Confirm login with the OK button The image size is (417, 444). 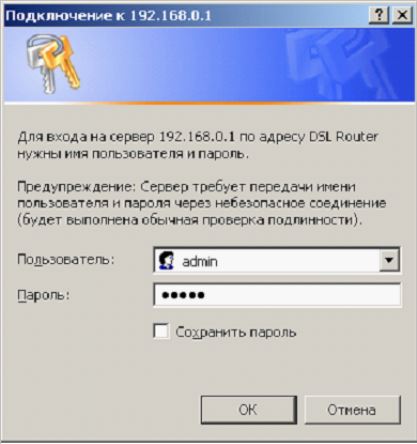click(x=249, y=410)
